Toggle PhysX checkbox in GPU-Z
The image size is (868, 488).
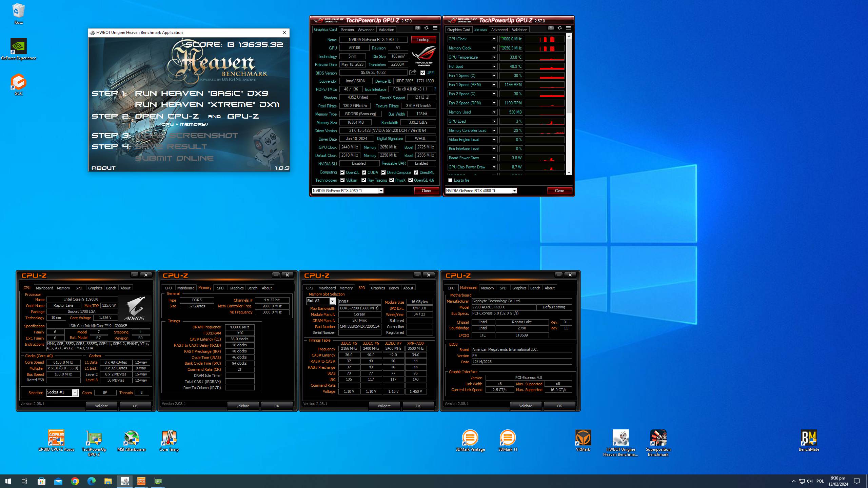point(391,180)
